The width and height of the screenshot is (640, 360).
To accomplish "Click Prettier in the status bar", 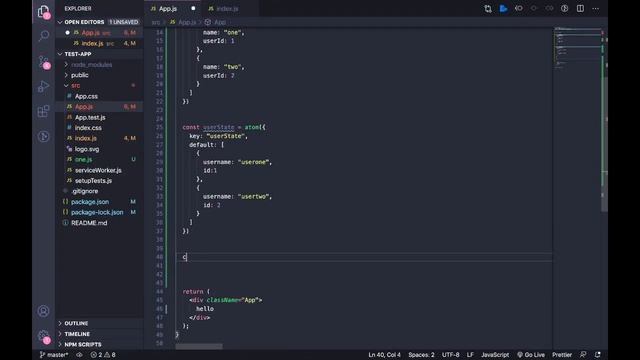I will pyautogui.click(x=562, y=355).
